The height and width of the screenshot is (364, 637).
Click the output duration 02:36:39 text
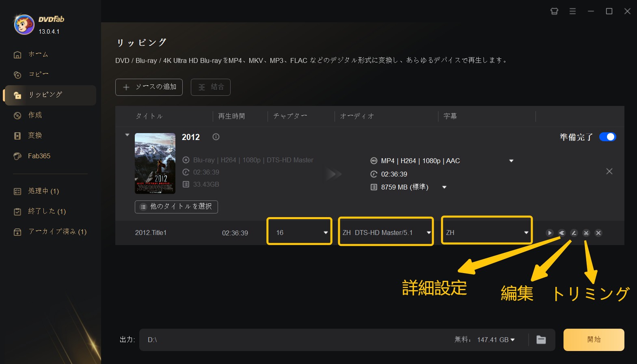click(x=394, y=174)
